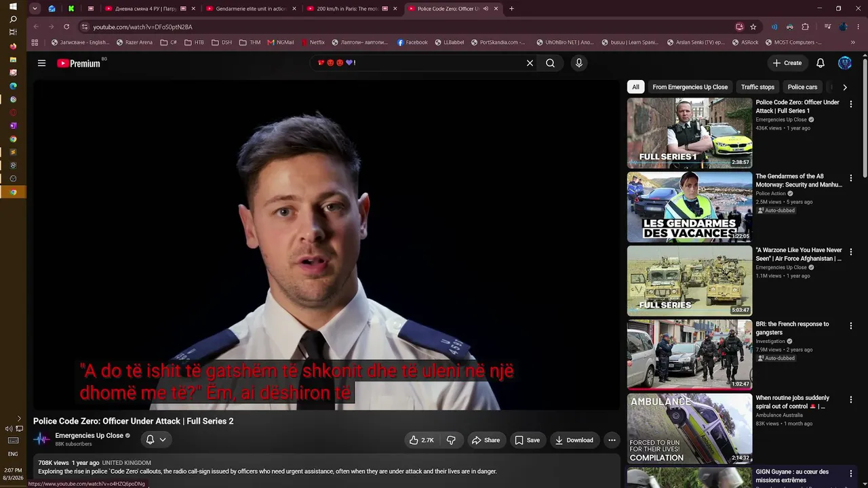Bookmark this page with the star
The height and width of the screenshot is (488, 868).
pyautogui.click(x=753, y=26)
